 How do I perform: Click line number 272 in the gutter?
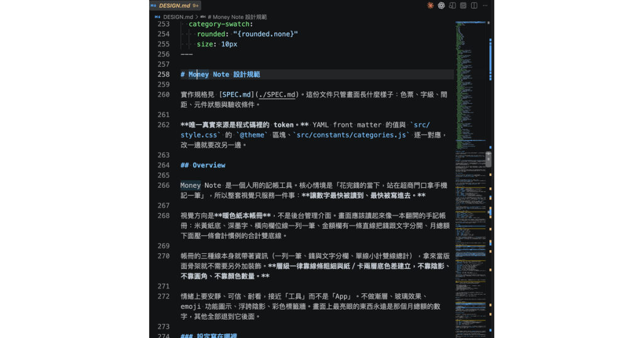(x=164, y=296)
